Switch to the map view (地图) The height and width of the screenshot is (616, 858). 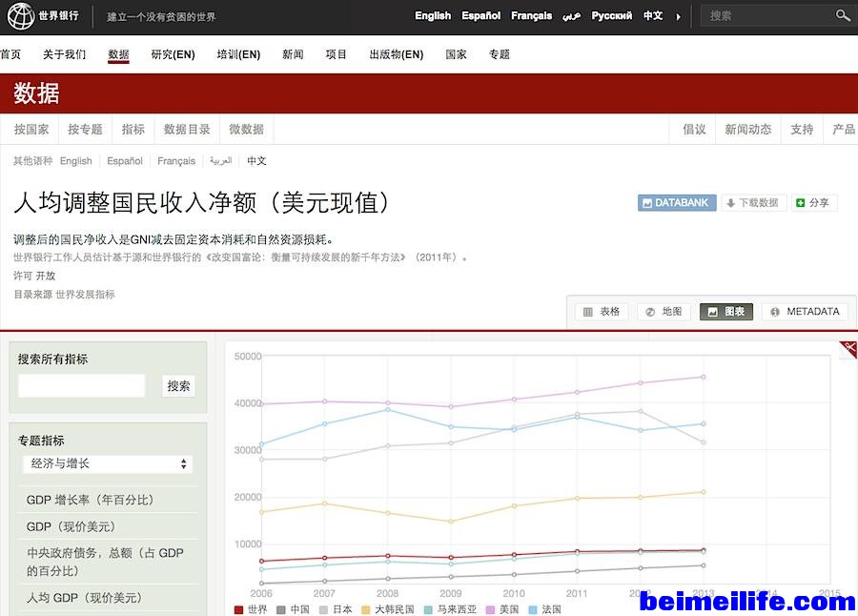[x=663, y=312]
